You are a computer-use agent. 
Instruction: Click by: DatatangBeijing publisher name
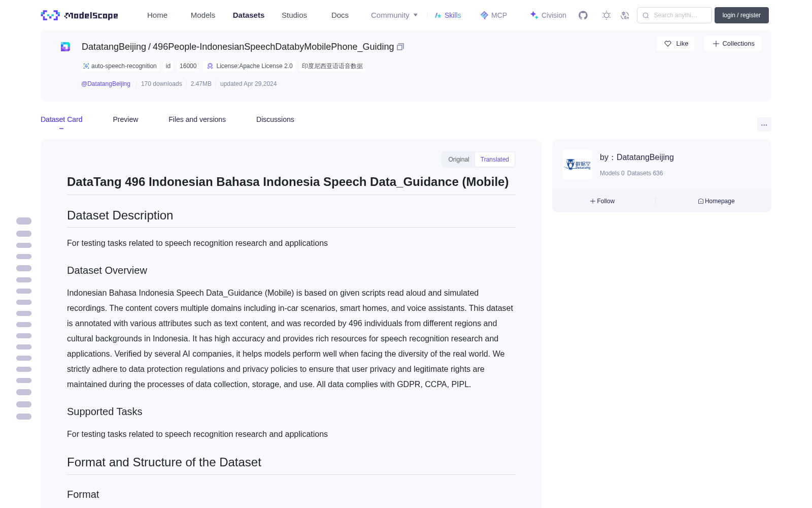pos(637,157)
